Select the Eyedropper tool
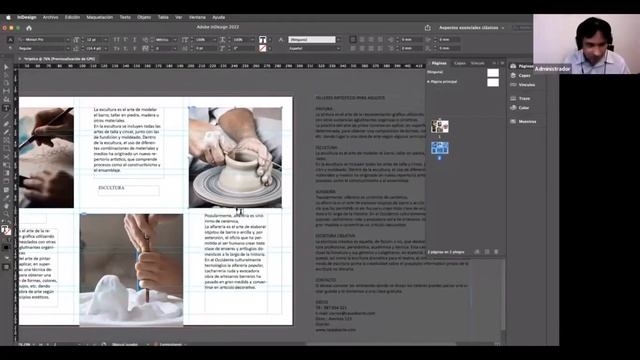The width and height of the screenshot is (640, 360). [x=6, y=198]
